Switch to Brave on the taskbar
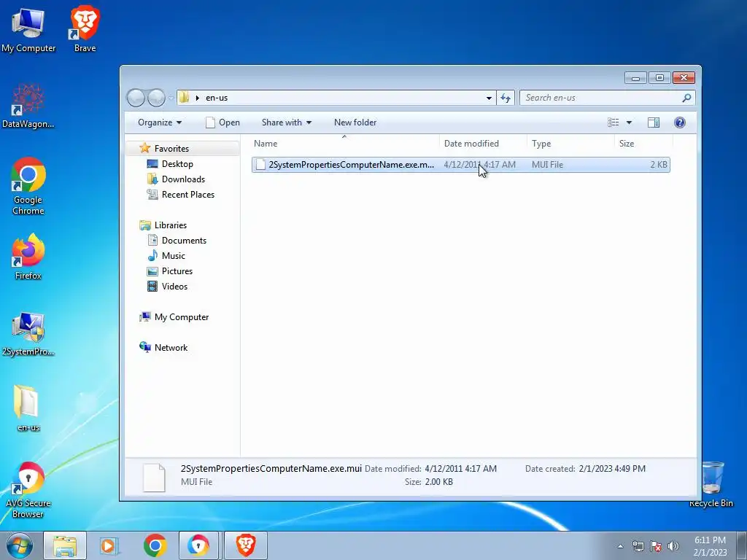The height and width of the screenshot is (560, 747). (246, 545)
